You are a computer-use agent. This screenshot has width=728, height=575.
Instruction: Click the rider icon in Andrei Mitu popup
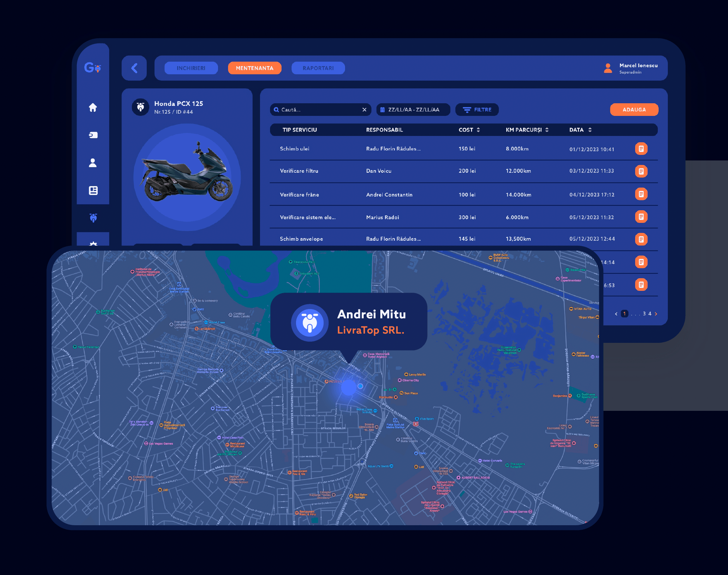click(x=309, y=322)
